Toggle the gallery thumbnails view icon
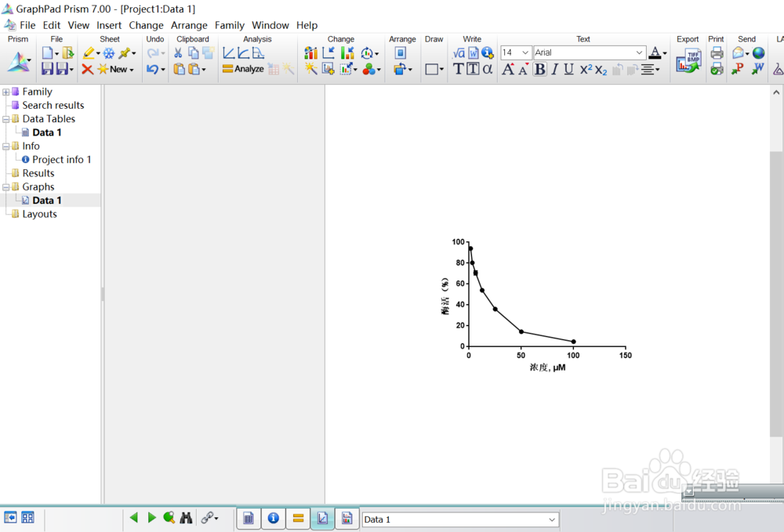Screen dimensions: 784x532 pos(27,518)
